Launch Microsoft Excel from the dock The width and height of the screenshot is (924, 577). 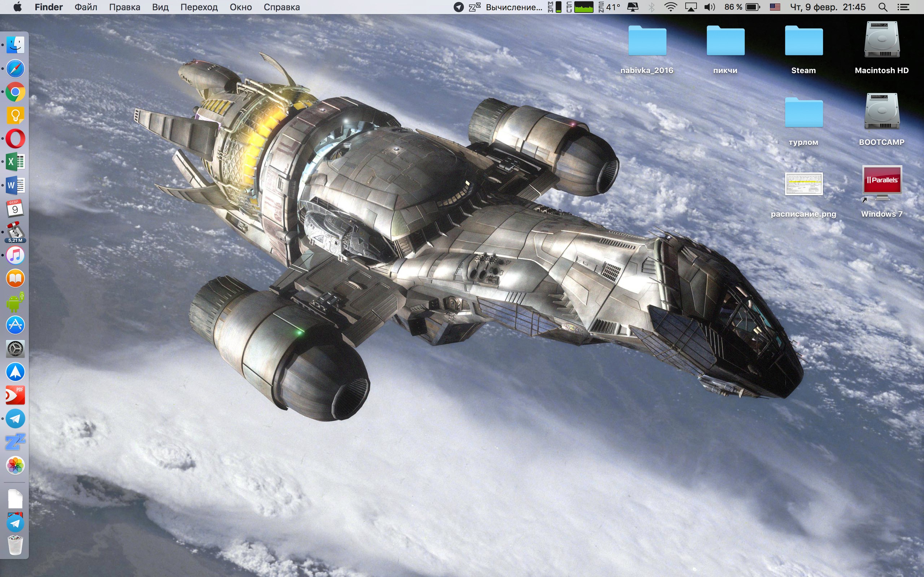(15, 162)
